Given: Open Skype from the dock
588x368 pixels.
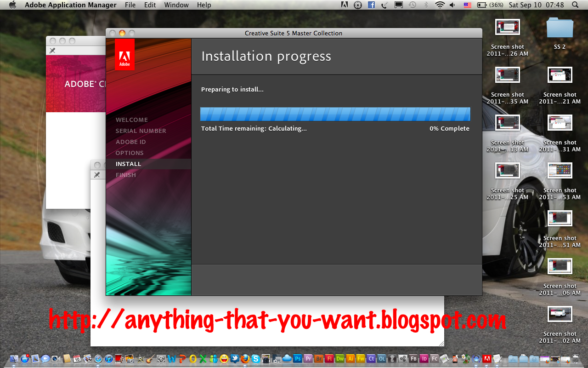Looking at the screenshot, I should [x=255, y=359].
